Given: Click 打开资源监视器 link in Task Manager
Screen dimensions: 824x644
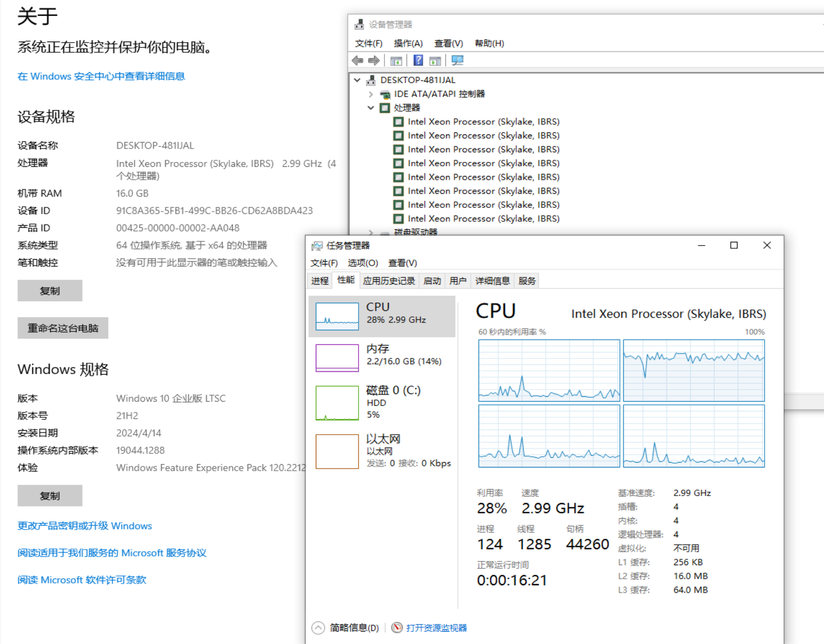Looking at the screenshot, I should 436,628.
